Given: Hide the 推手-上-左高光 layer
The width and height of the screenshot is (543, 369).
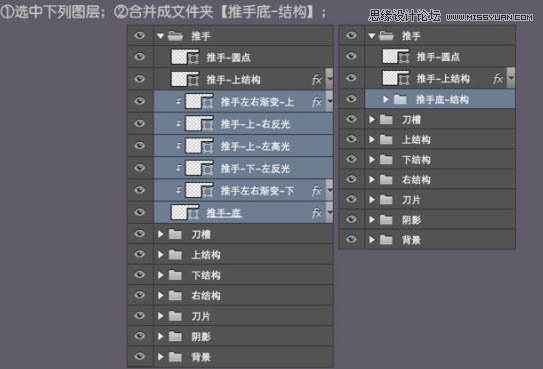Looking at the screenshot, I should click(140, 145).
